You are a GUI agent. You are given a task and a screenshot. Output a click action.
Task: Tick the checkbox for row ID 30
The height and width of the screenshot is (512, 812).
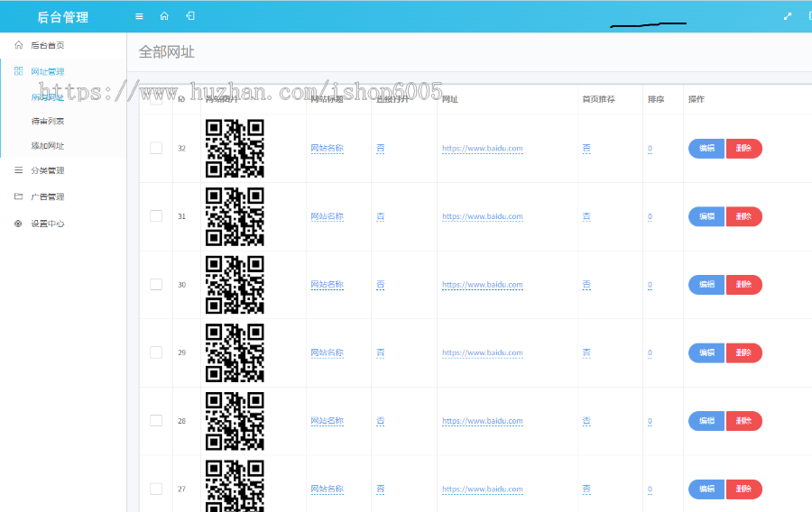[x=156, y=285]
